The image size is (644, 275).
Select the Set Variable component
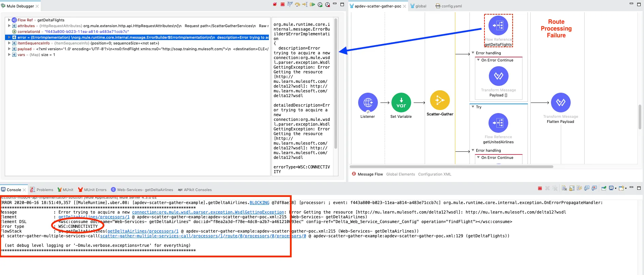[401, 103]
